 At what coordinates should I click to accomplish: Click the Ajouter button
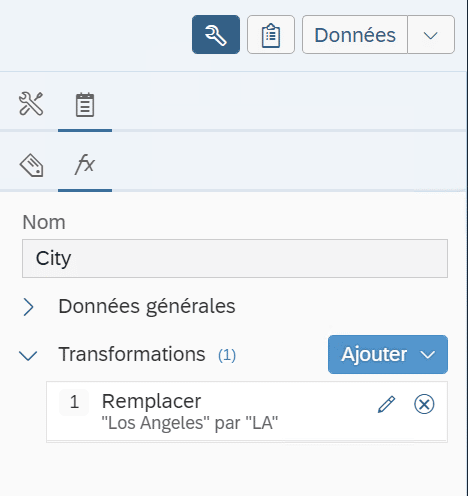coord(388,354)
